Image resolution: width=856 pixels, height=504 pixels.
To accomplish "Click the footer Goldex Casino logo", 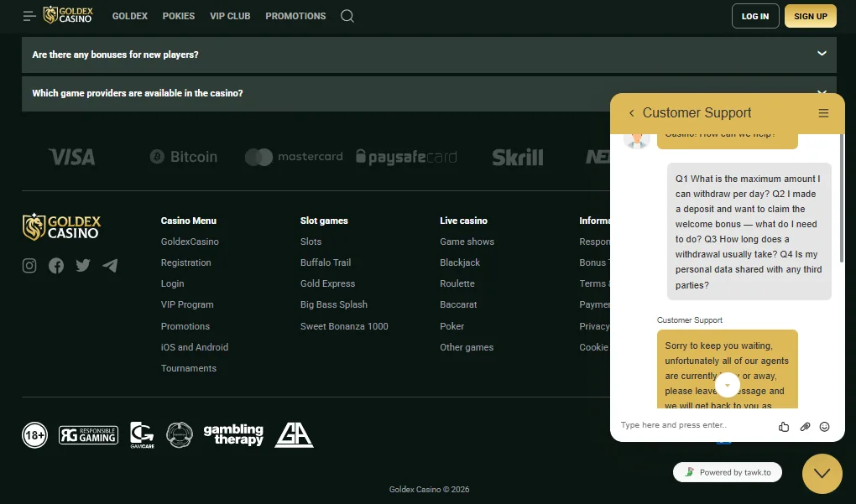I will 62,227.
